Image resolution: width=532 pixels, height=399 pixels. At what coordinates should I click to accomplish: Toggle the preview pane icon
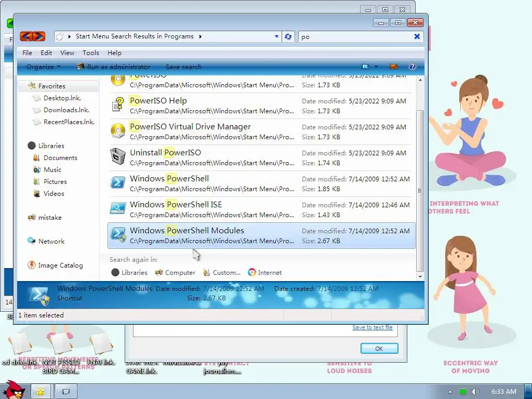[x=394, y=66]
